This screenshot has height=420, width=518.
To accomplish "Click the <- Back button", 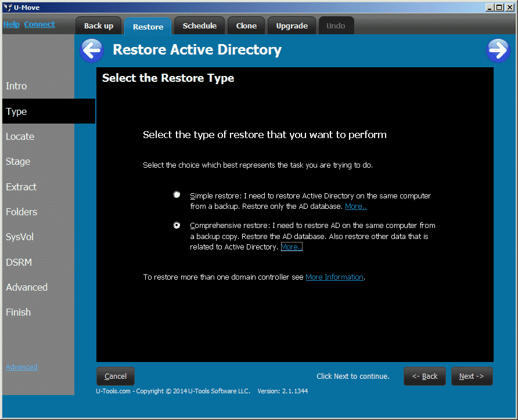I will click(425, 376).
